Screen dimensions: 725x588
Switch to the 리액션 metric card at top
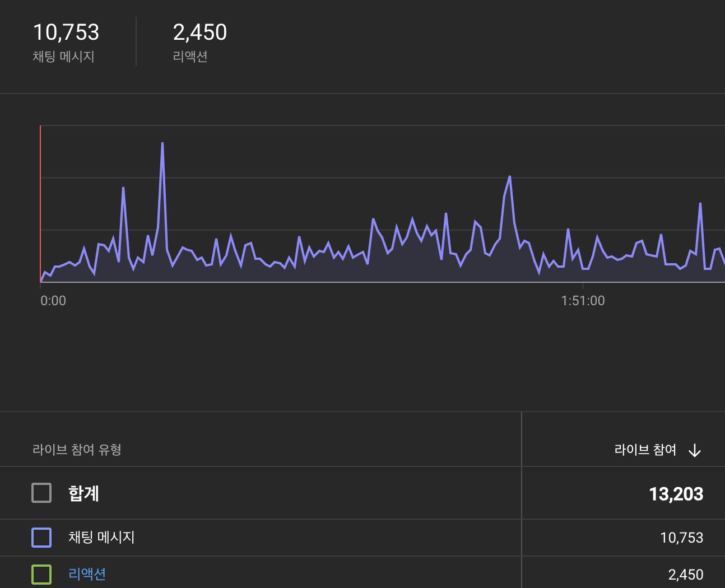199,42
